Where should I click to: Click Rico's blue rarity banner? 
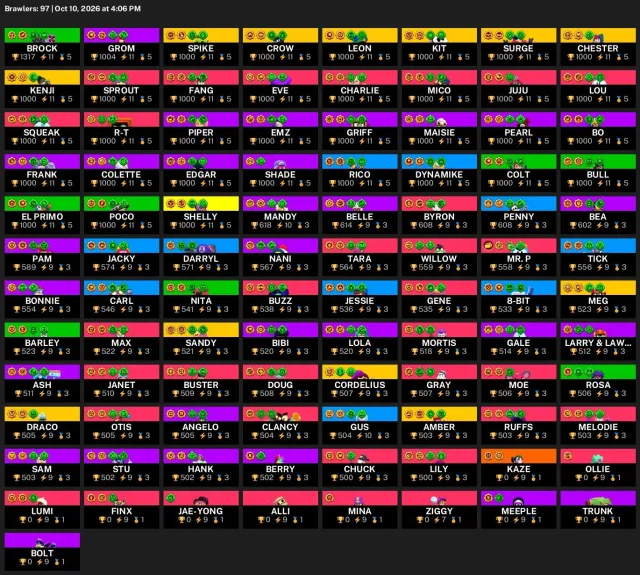point(360,161)
